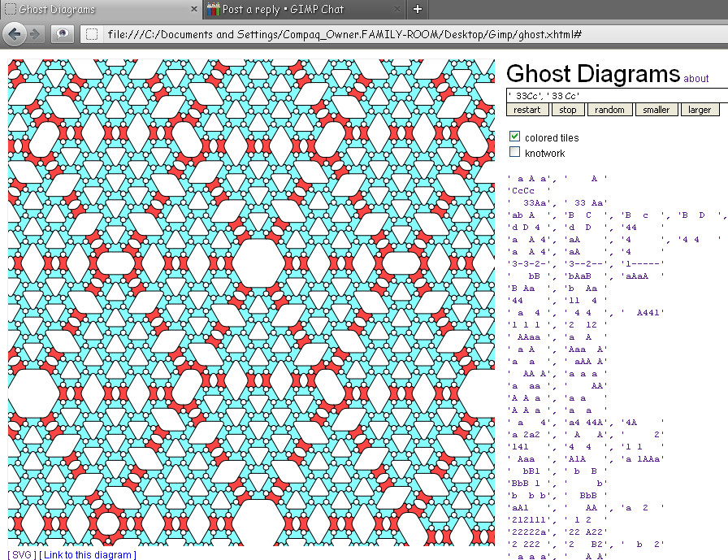Select the 'd D 4' pattern example
Viewport: 728px width, 560px height.
[586, 227]
